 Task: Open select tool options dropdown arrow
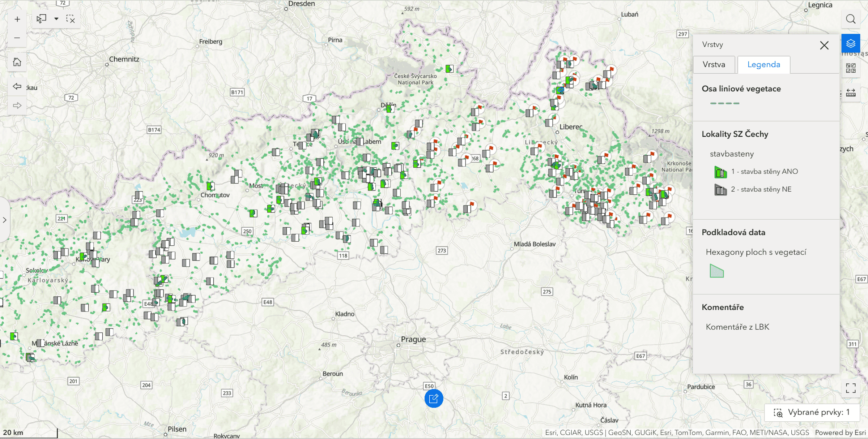pos(56,19)
